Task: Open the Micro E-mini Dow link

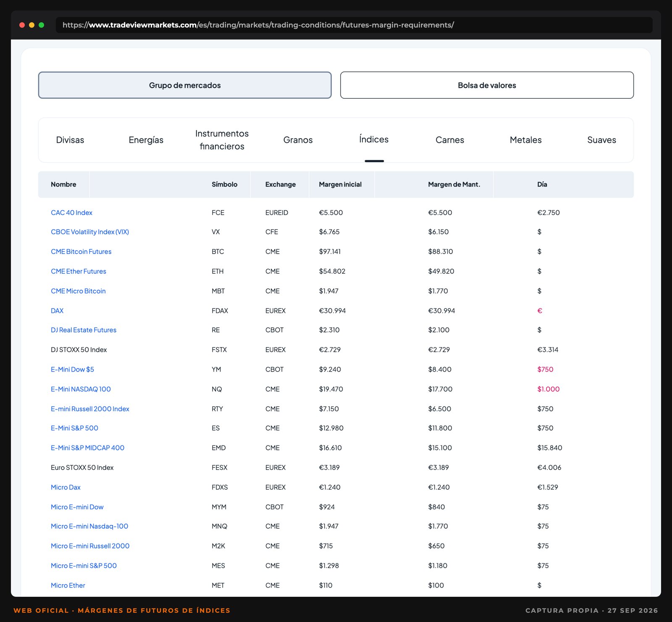Action: 77,507
